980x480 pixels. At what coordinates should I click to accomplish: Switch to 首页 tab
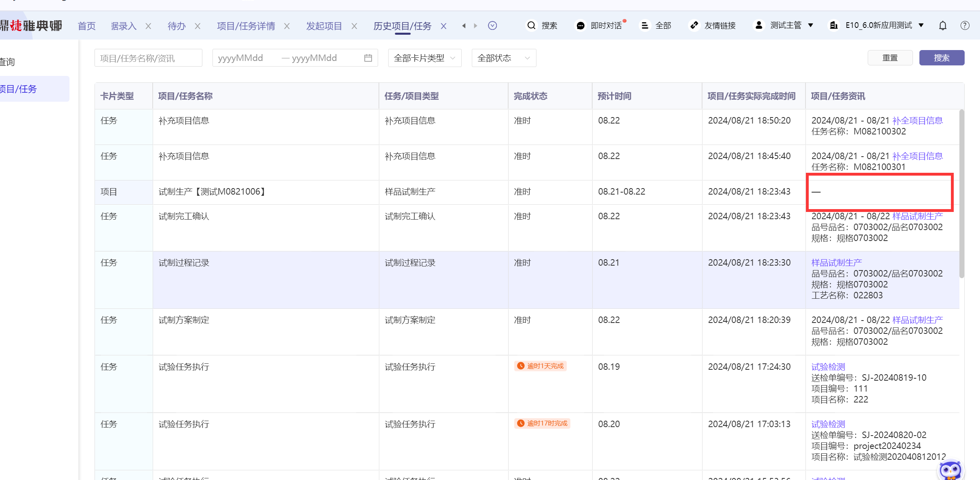86,26
